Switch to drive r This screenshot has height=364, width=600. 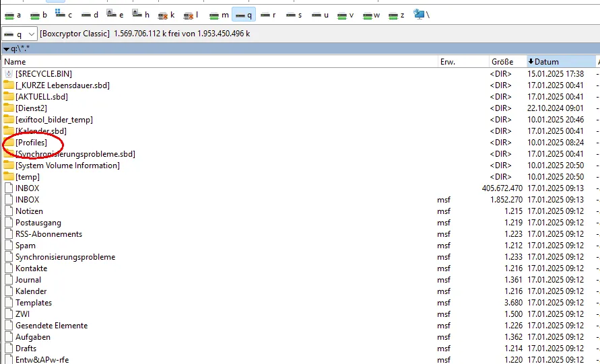pyautogui.click(x=268, y=15)
